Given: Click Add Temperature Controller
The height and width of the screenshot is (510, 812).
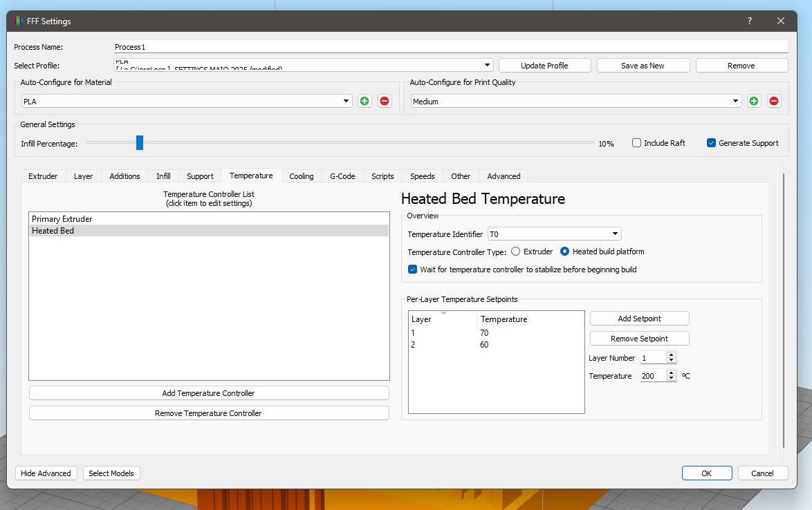Looking at the screenshot, I should (x=209, y=393).
